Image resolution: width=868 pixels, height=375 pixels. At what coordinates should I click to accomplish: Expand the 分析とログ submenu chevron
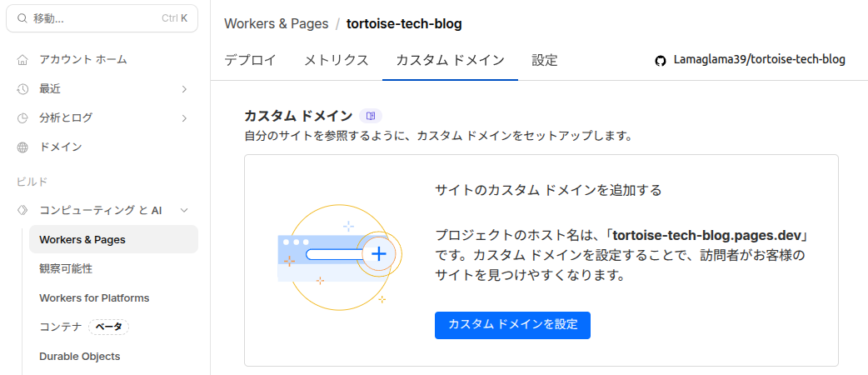pyautogui.click(x=184, y=117)
